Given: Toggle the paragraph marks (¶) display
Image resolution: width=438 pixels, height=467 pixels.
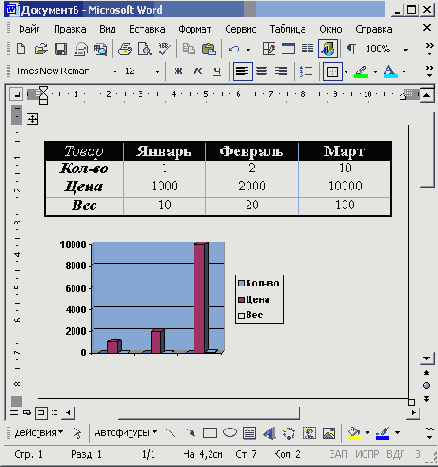Looking at the screenshot, I should tap(351, 49).
